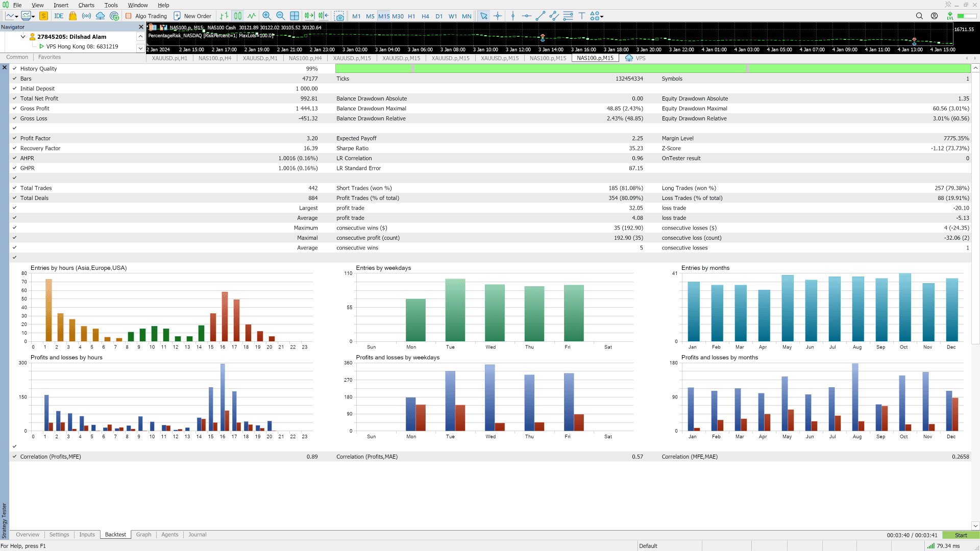Zoom out the chart
The height and width of the screenshot is (551, 980).
(280, 16)
